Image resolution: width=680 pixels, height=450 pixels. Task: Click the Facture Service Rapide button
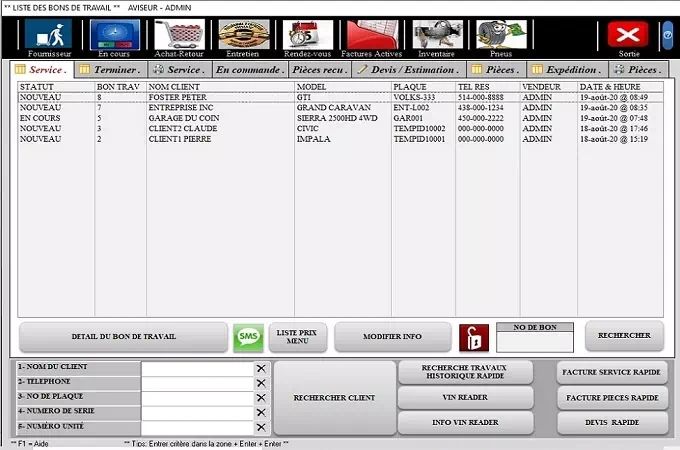tap(612, 372)
